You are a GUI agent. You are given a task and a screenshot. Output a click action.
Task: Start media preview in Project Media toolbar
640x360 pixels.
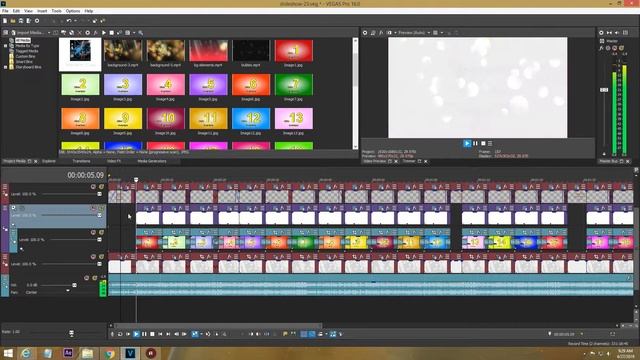[104, 33]
